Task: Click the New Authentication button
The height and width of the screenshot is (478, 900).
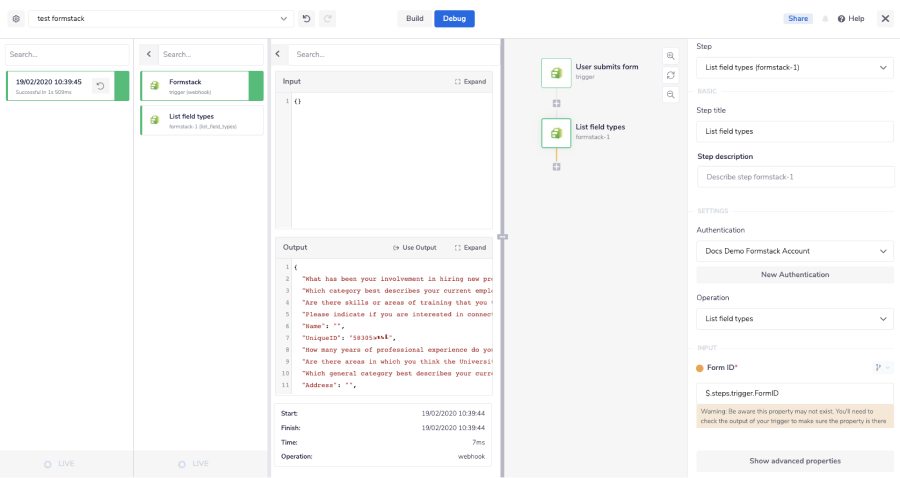Action: [x=795, y=274]
